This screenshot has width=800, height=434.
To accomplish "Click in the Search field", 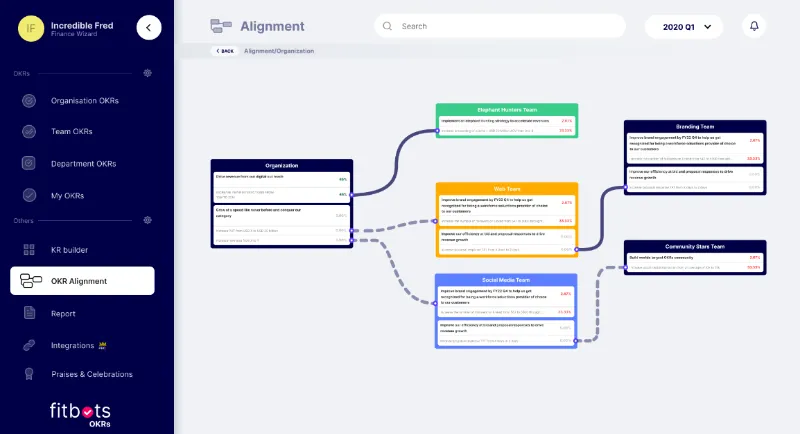I will point(500,26).
